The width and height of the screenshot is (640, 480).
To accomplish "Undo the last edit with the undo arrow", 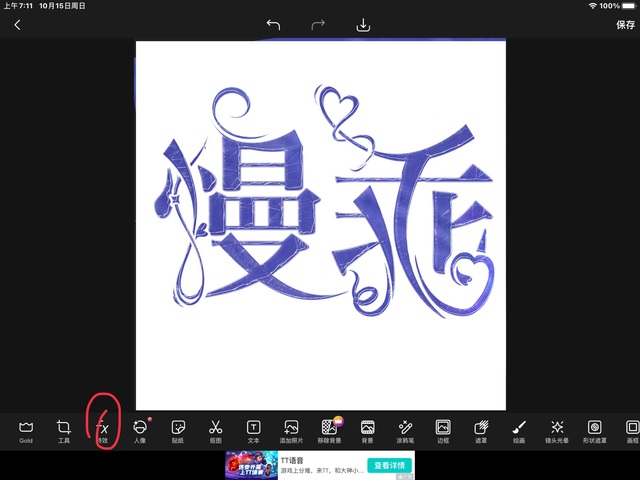I will coord(273,25).
